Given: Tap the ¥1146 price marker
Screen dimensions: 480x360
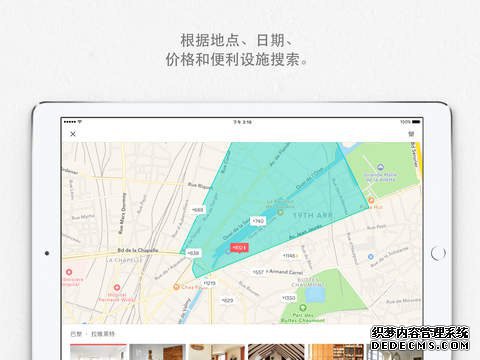Looking at the screenshot, I should coord(289,256).
